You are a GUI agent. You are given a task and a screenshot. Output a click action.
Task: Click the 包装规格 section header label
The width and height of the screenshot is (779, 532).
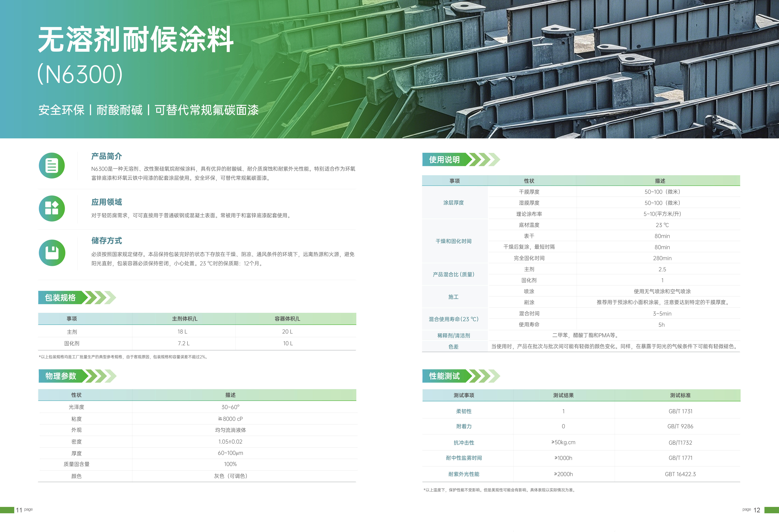coord(60,297)
